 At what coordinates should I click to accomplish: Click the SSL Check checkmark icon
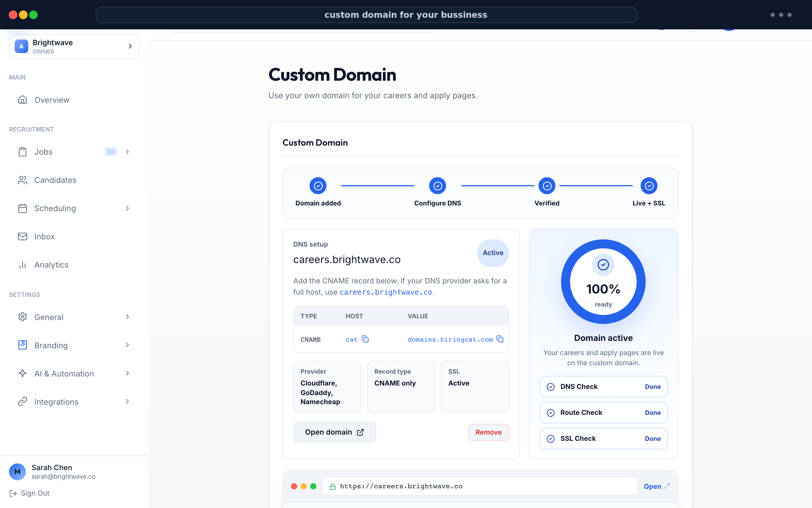pos(551,439)
